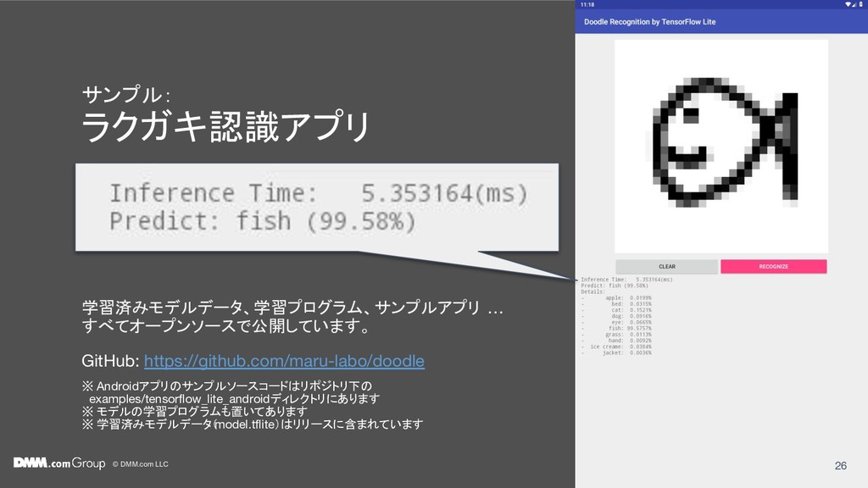This screenshot has width=868, height=488.
Task: Tap the fish doodle drawing canvas
Action: (x=721, y=146)
